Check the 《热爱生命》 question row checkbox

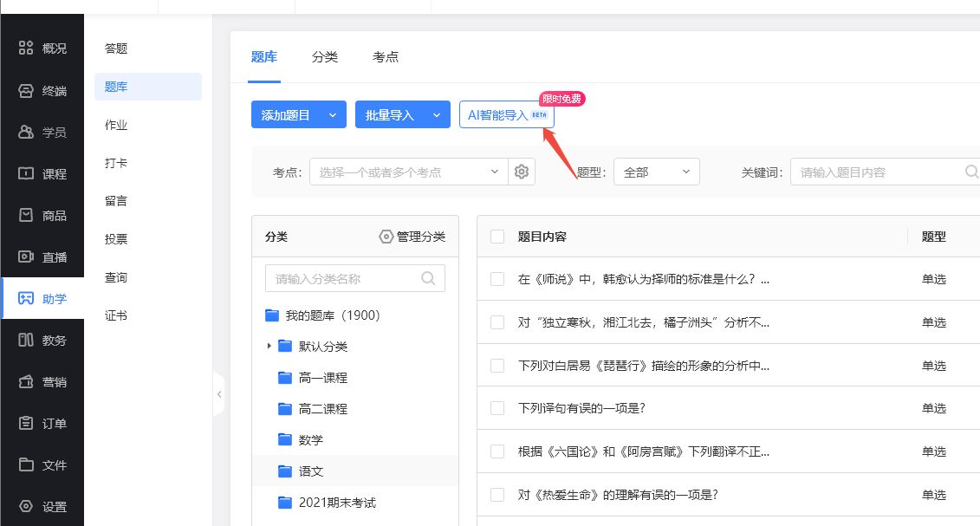497,495
